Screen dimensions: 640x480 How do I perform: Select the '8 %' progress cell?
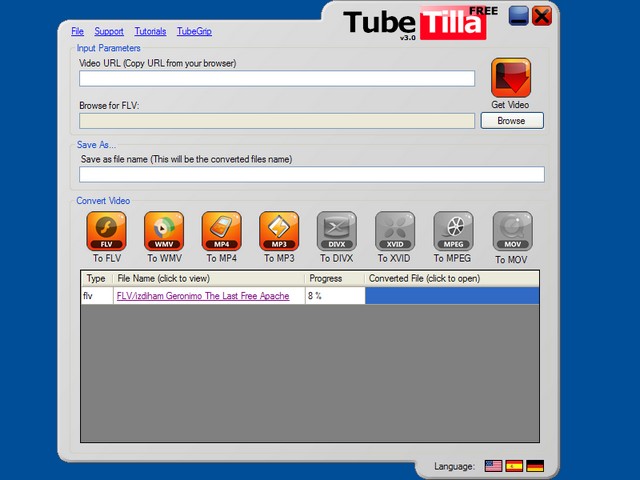click(x=335, y=296)
